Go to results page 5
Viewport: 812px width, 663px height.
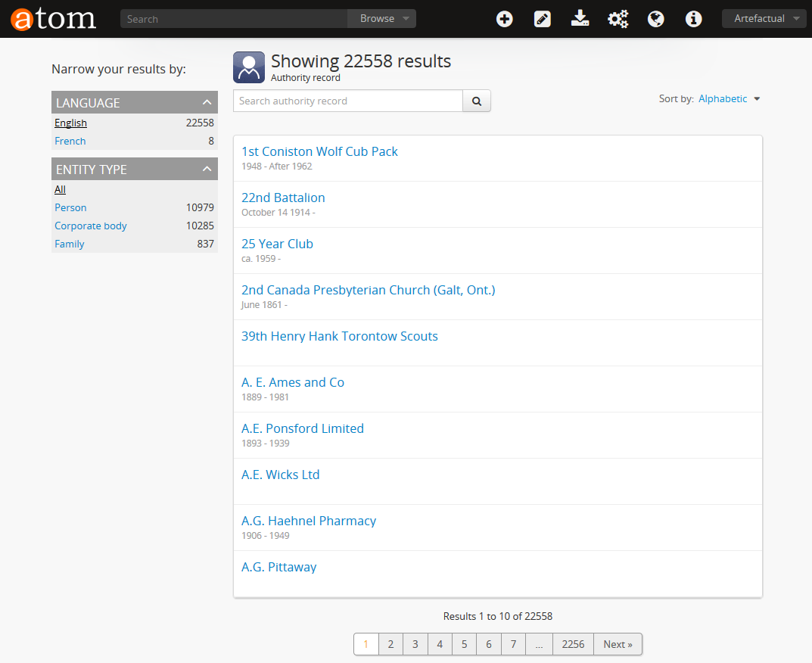click(x=464, y=645)
